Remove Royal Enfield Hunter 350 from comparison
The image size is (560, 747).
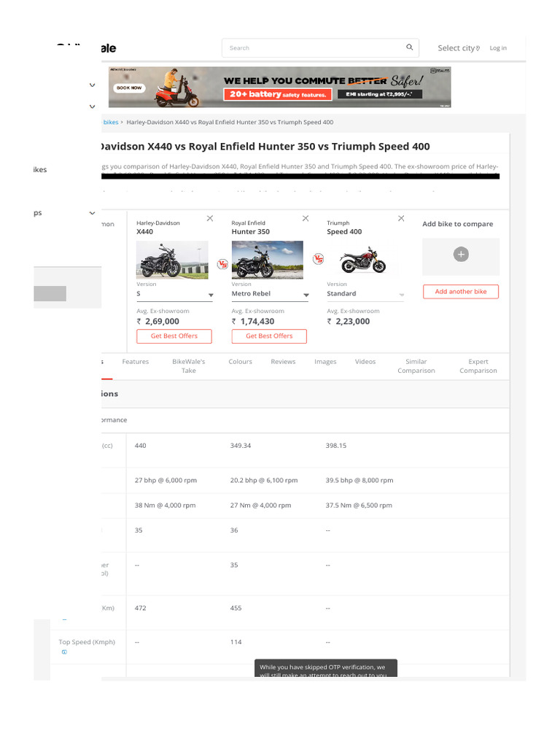click(306, 218)
